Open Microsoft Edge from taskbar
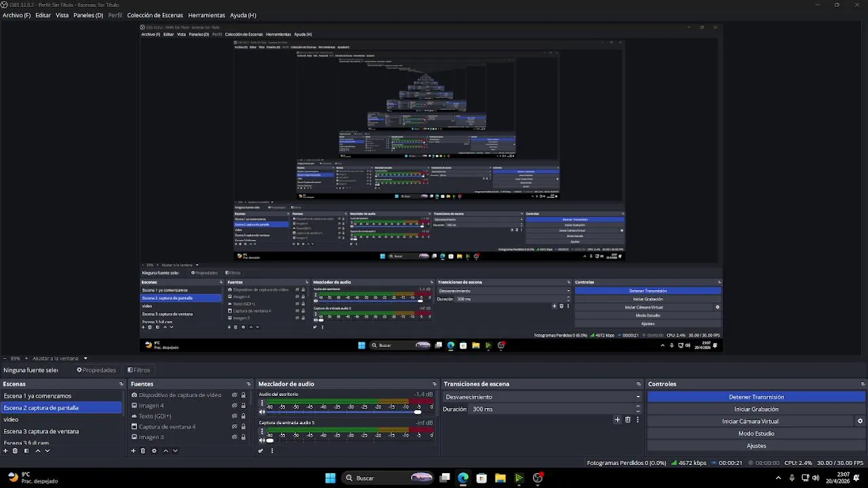Image resolution: width=868 pixels, height=488 pixels. 463,478
